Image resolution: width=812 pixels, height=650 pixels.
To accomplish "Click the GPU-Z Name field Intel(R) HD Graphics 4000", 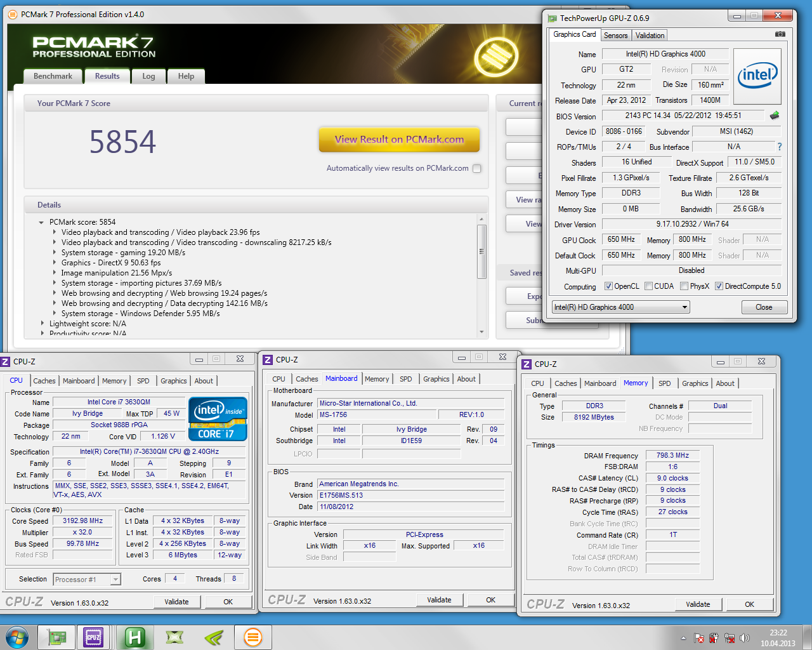I will pyautogui.click(x=665, y=55).
